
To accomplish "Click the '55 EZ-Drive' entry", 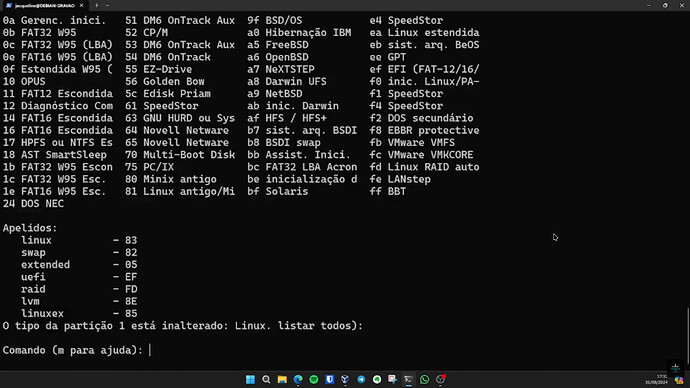I will [x=158, y=69].
